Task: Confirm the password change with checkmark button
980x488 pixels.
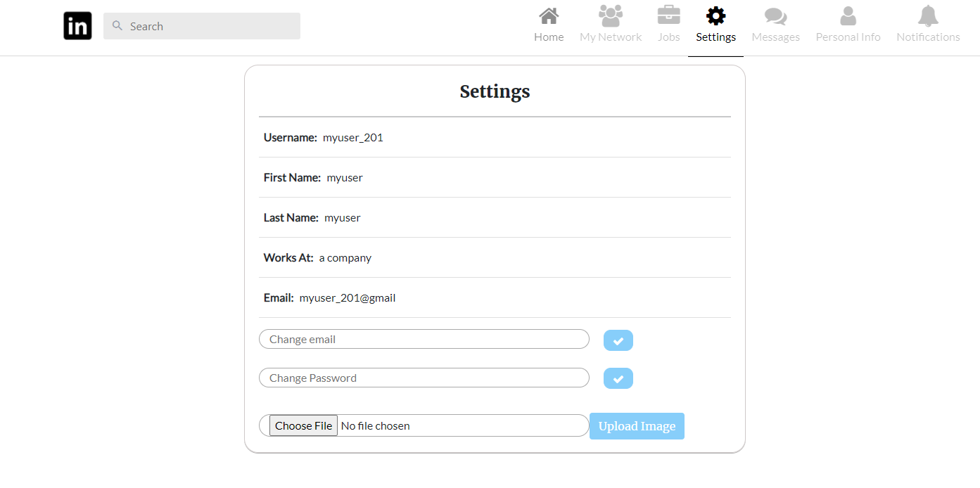Action: tap(618, 378)
